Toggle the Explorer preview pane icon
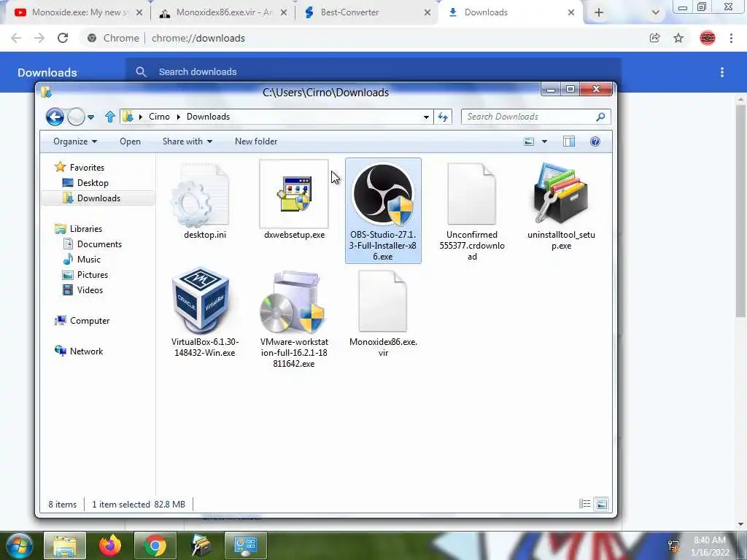The image size is (747, 560). [x=569, y=141]
